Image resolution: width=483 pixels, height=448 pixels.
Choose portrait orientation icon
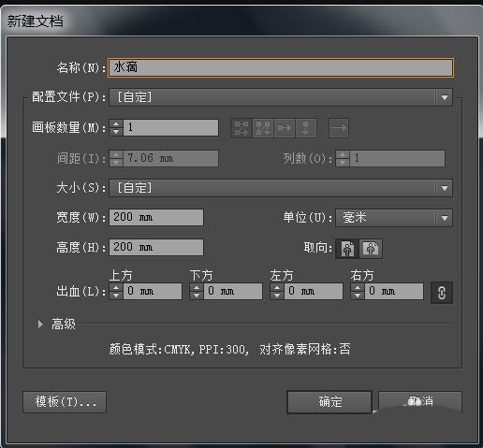[x=347, y=249]
